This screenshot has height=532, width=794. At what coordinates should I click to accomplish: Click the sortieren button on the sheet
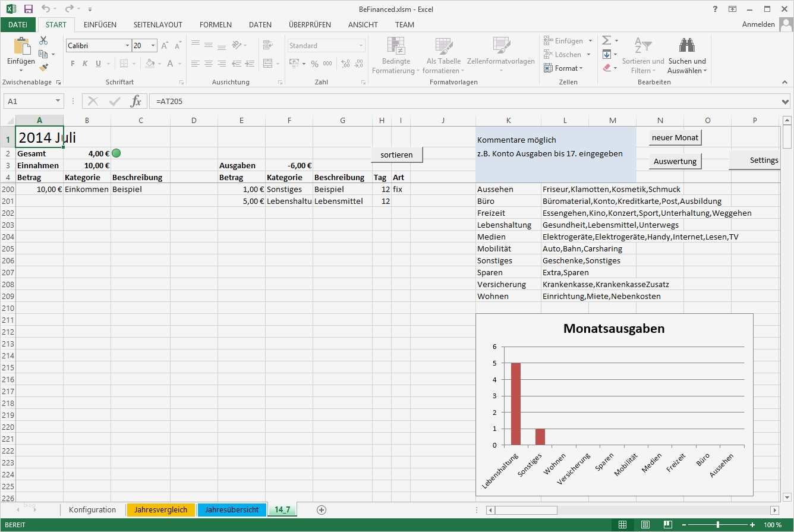pos(396,155)
